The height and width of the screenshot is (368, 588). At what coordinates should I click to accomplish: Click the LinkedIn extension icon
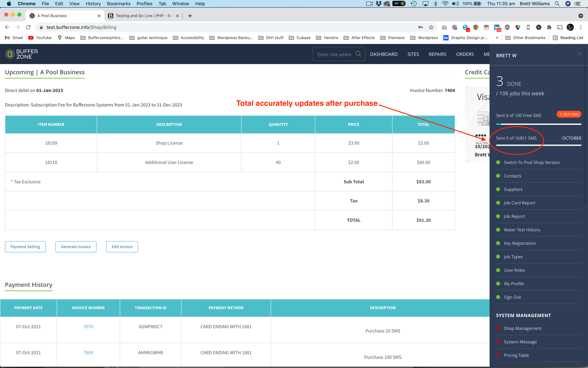pos(497,27)
